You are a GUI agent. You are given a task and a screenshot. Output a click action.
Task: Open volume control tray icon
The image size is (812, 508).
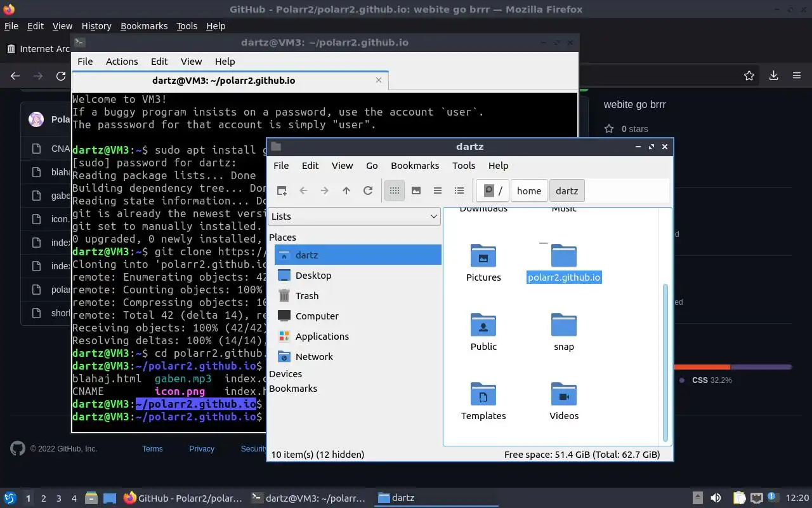(x=716, y=498)
